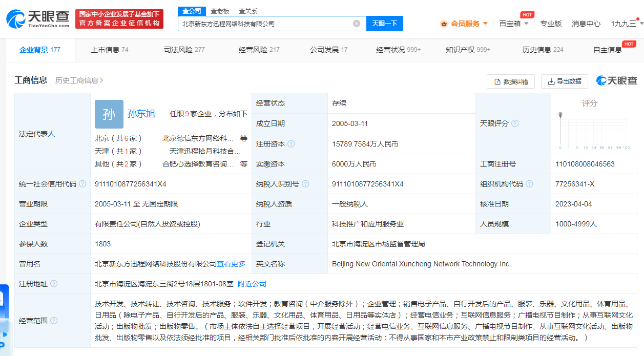The image size is (644, 356).
Task: Expand the 会员服务 dropdown
Action: 485,24
